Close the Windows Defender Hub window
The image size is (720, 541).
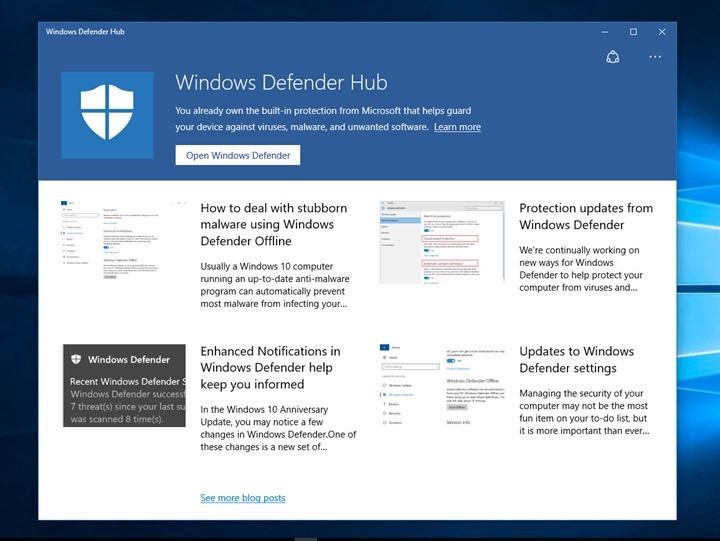[660, 32]
